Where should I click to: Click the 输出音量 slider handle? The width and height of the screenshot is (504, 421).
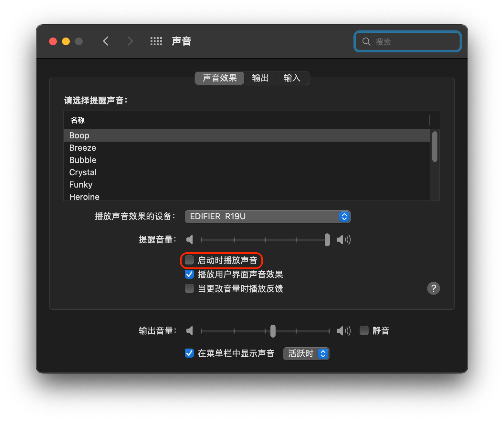click(x=273, y=331)
